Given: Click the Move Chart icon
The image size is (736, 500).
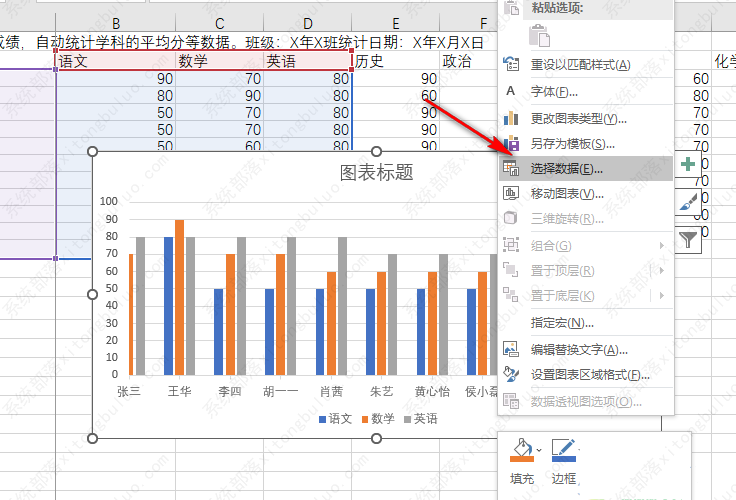Looking at the screenshot, I should click(x=511, y=193).
